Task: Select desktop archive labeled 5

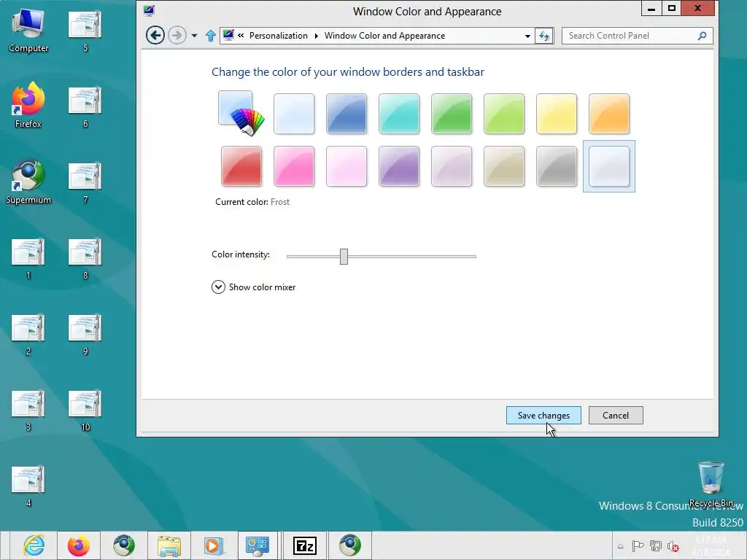Action: [x=85, y=31]
